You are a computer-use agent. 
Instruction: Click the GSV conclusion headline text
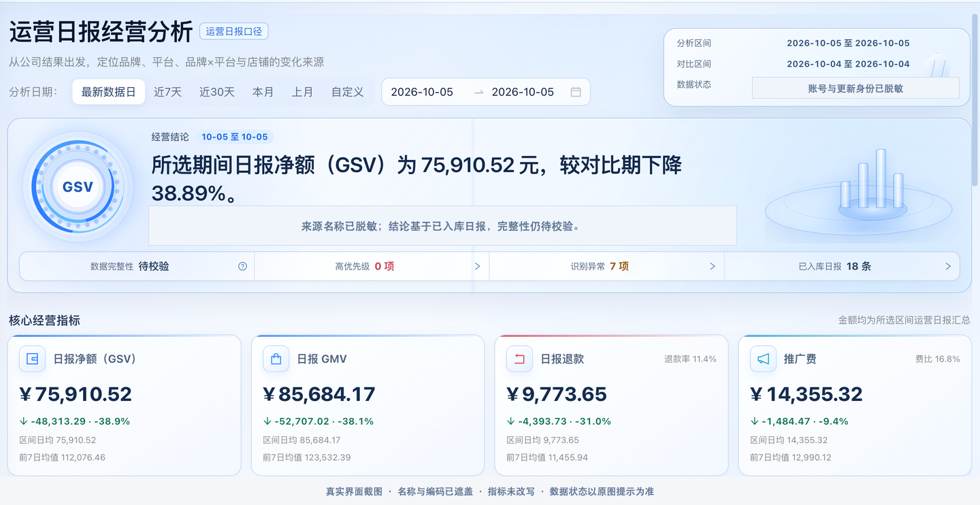[x=416, y=179]
